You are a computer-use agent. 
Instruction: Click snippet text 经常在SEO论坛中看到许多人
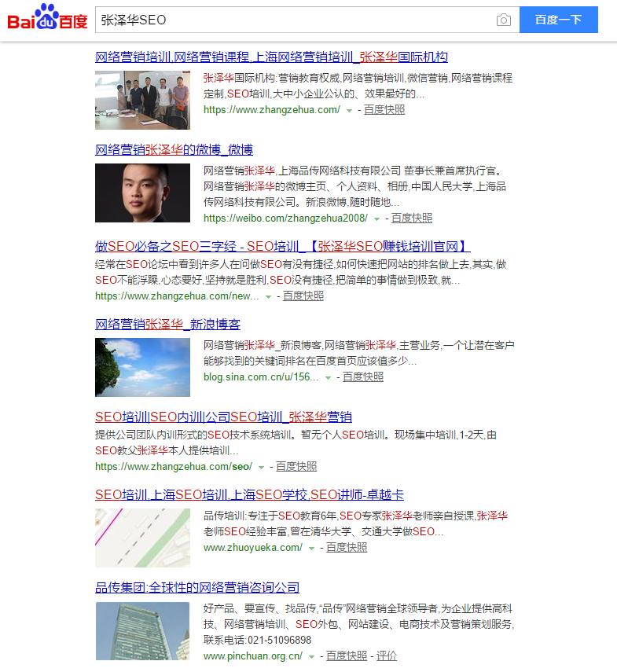pyautogui.click(x=174, y=264)
